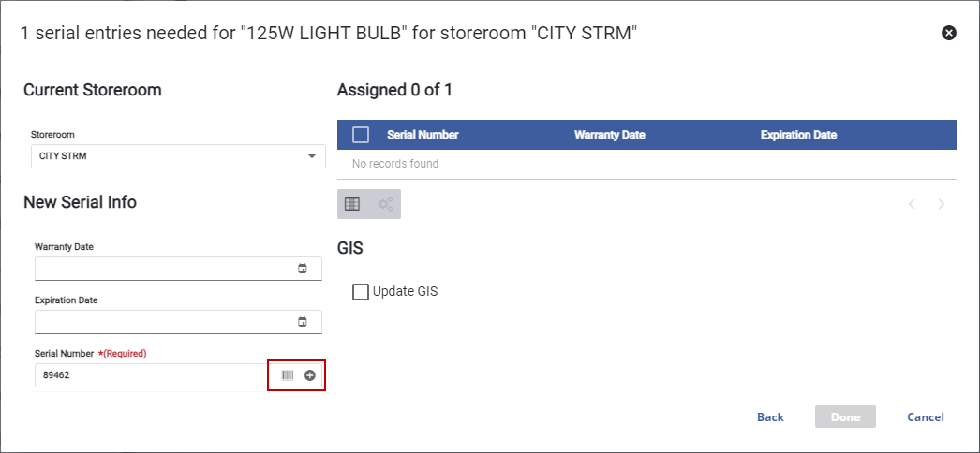Click the Back button
This screenshot has width=980, height=453.
770,417
